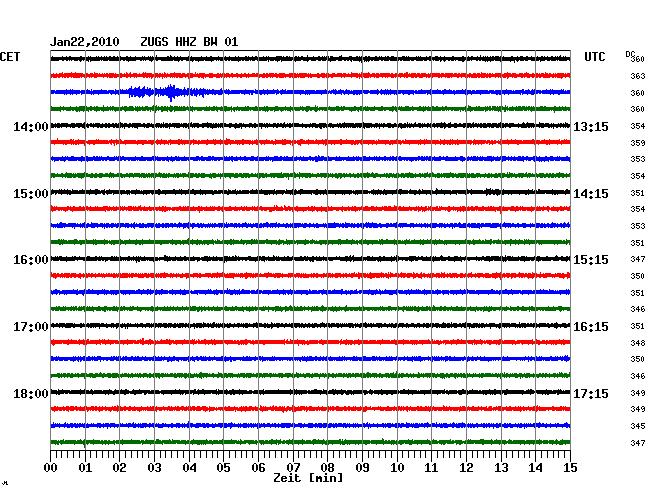This screenshot has height=494, width=650.
Task: Click the DC value 348
Action: 638,343
